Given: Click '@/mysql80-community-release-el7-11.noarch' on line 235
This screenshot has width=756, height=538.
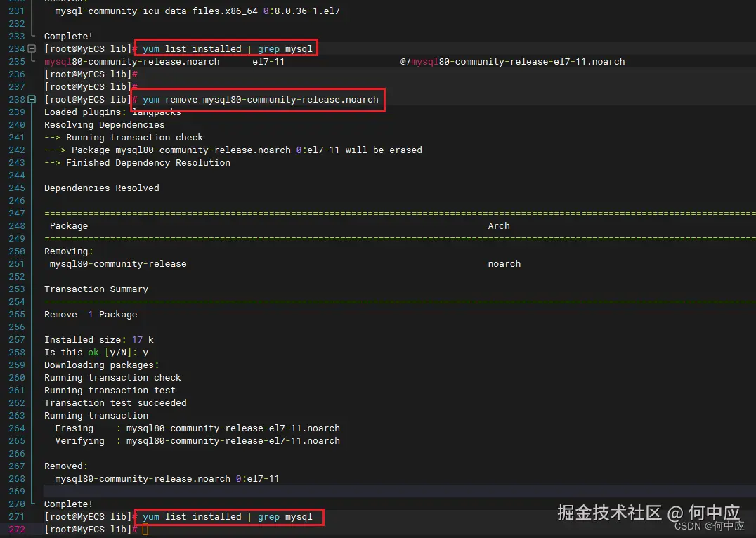Looking at the screenshot, I should [512, 62].
